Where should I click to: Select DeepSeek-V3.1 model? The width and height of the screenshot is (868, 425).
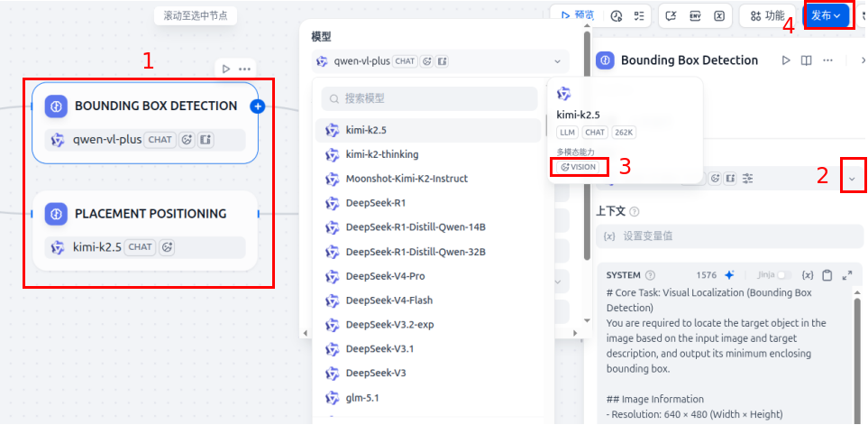click(428, 349)
